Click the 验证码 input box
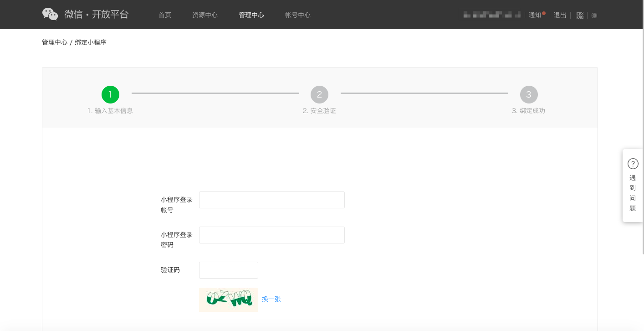Image resolution: width=644 pixels, height=331 pixels. pos(228,270)
